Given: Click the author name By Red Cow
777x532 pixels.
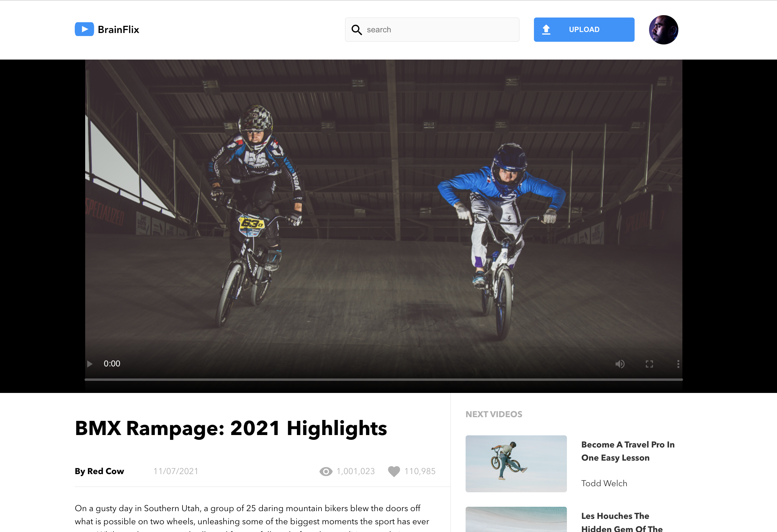Looking at the screenshot, I should click(99, 471).
